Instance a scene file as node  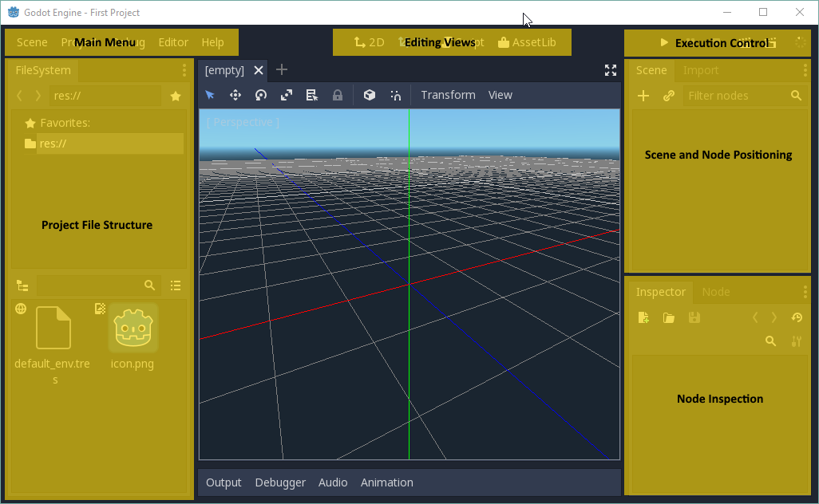pos(669,96)
